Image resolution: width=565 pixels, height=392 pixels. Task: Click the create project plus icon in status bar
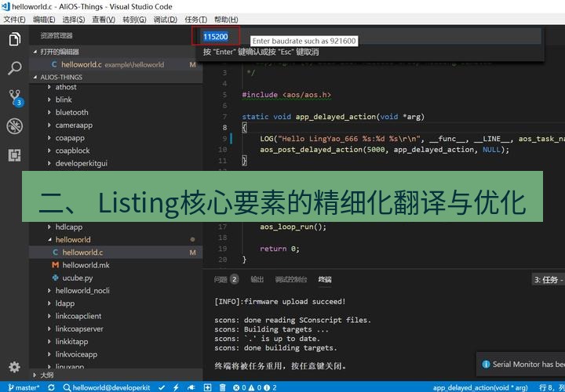[x=207, y=387]
